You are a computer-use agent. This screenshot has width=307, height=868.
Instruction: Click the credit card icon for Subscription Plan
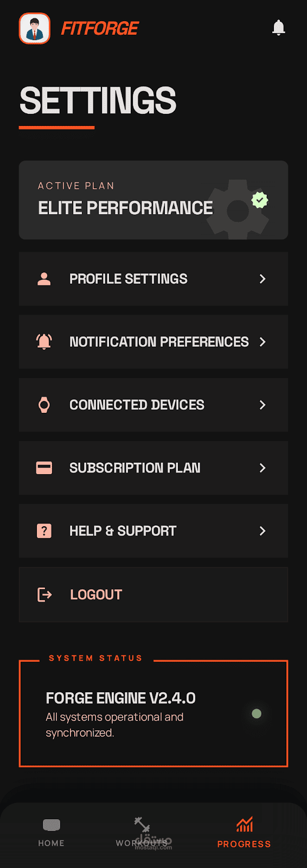click(x=44, y=468)
